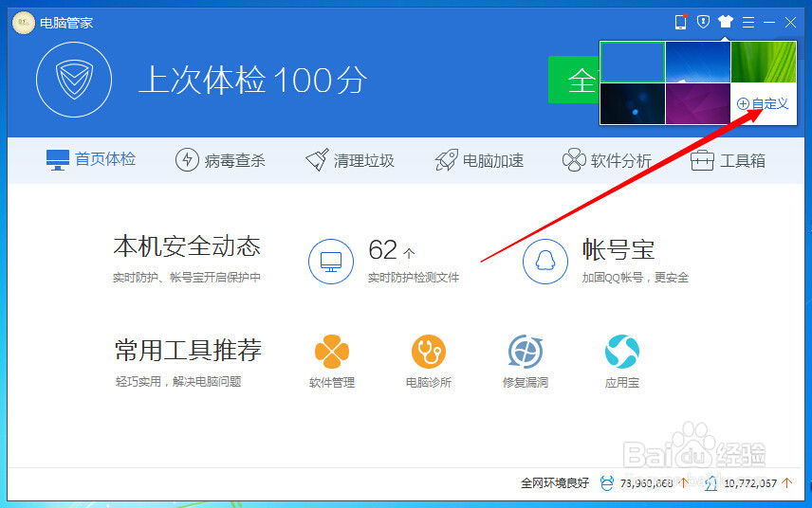Open the 修复漏洞 icon
The height and width of the screenshot is (508, 812).
526,352
